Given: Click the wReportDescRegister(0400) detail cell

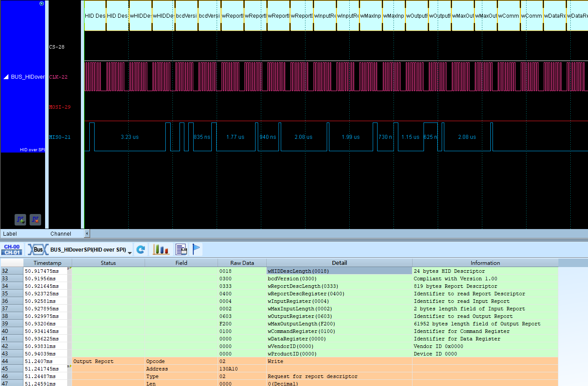Looking at the screenshot, I should pos(340,294).
